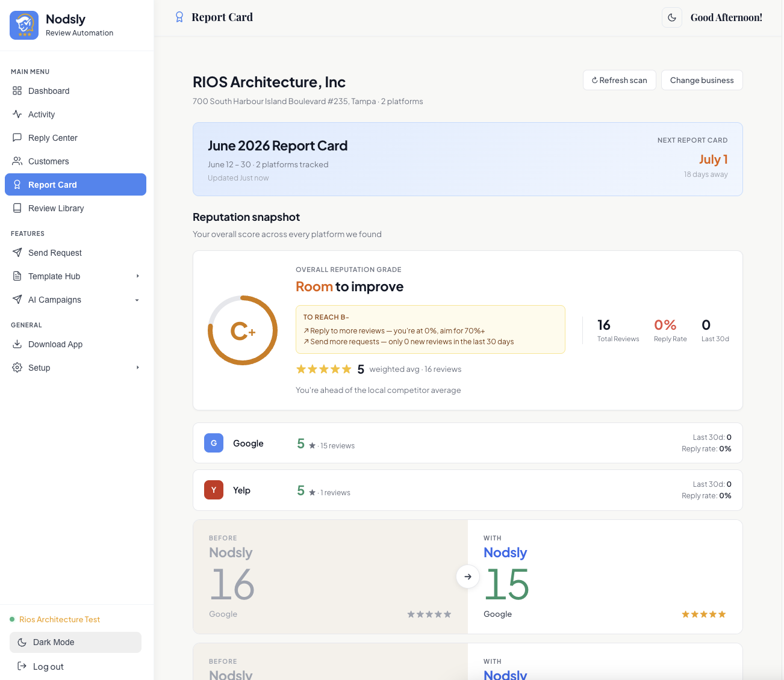This screenshot has width=784, height=680.
Task: Click the gray stars in Before Nodsly card
Action: click(x=429, y=614)
